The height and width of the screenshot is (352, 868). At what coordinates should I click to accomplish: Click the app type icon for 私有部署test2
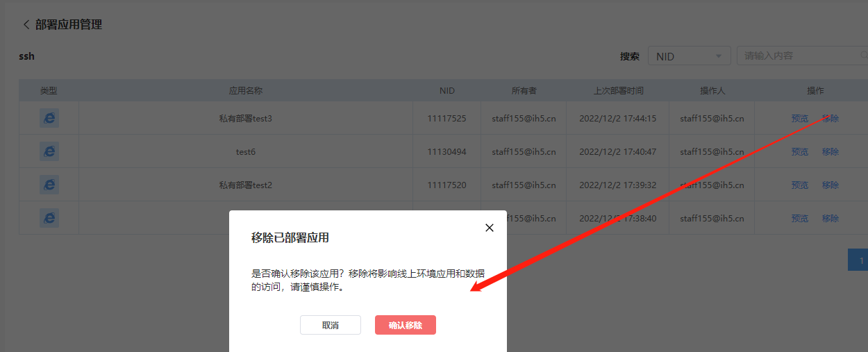[49, 185]
